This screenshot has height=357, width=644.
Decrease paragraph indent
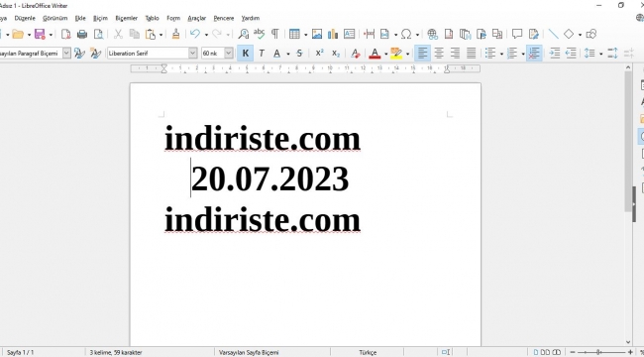coord(571,54)
